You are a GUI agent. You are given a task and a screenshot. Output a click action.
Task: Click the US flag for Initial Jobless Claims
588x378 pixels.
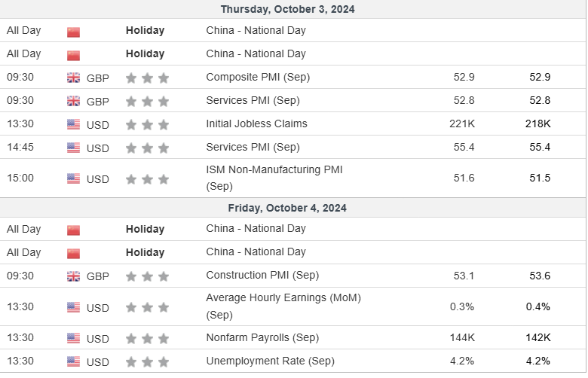(73, 124)
